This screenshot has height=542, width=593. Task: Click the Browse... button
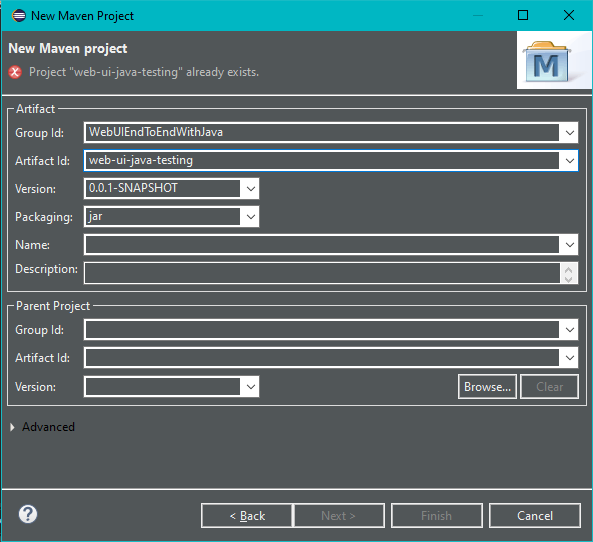click(x=487, y=387)
